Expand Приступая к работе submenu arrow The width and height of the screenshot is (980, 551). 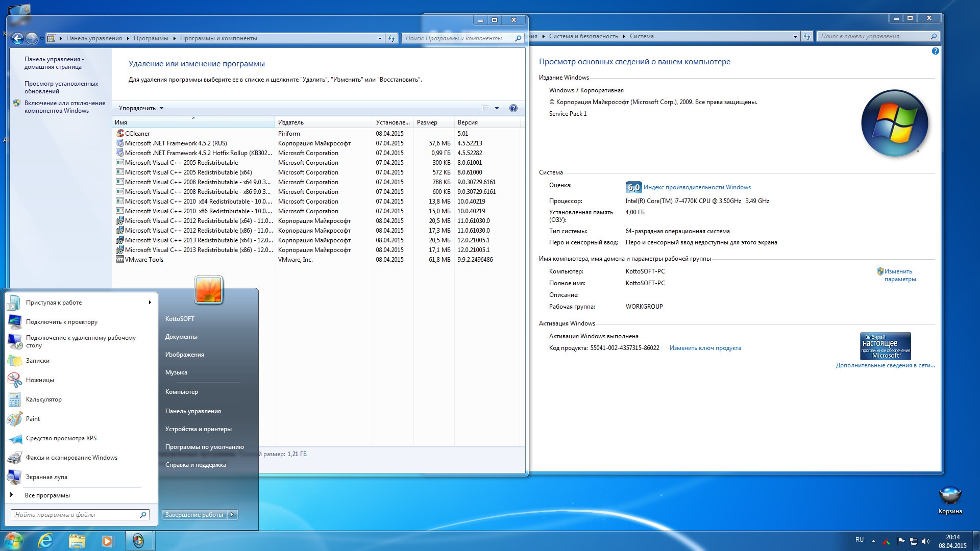(150, 303)
